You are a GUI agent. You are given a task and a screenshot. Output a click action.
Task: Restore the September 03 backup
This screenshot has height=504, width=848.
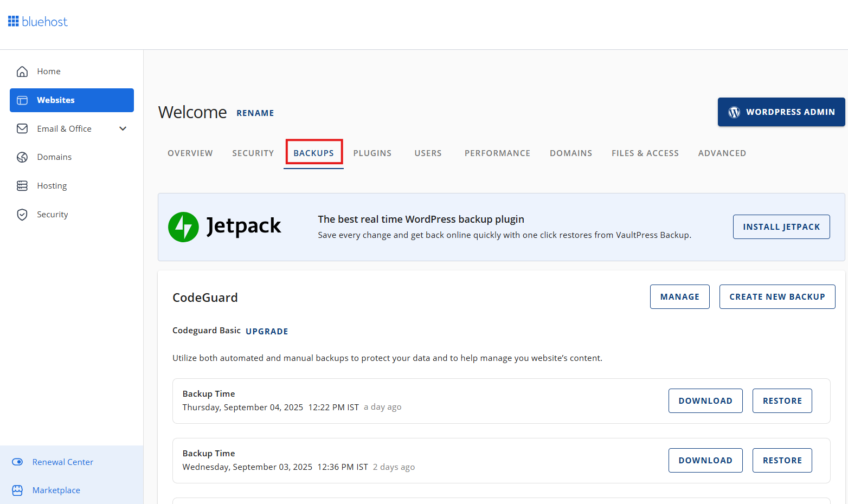tap(782, 460)
